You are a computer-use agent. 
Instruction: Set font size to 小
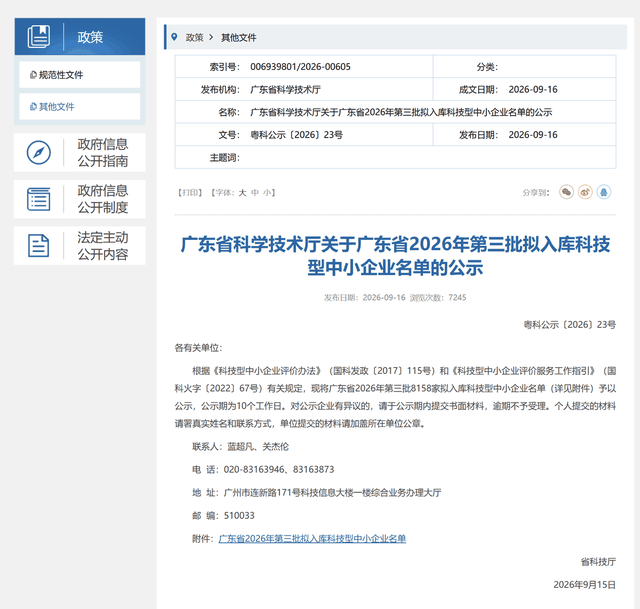[267, 193]
